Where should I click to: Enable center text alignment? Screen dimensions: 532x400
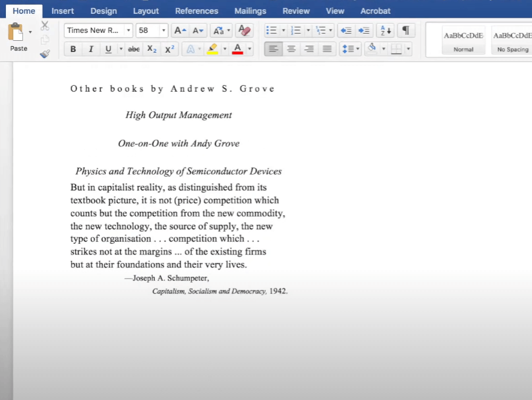click(x=291, y=48)
